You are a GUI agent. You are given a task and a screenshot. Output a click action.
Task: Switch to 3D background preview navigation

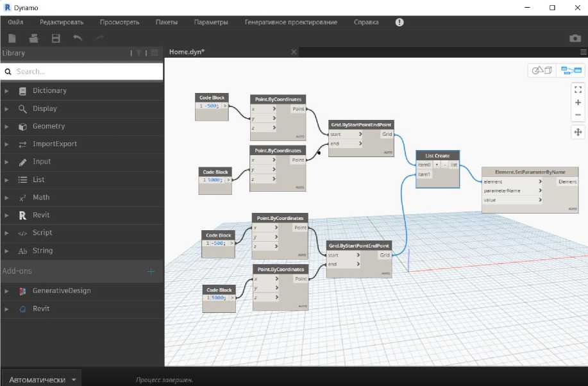click(x=542, y=71)
